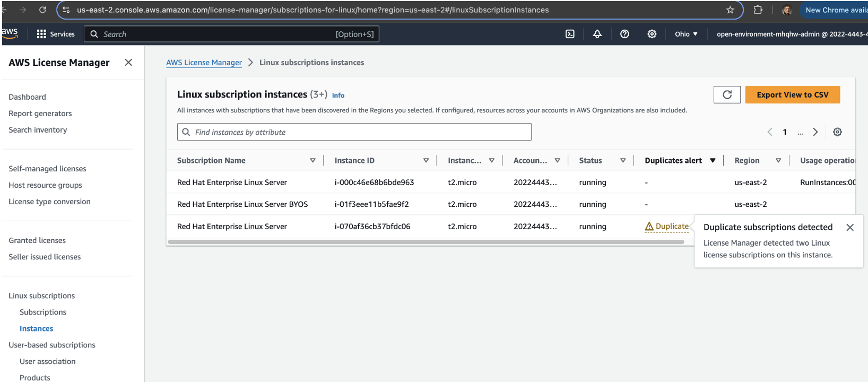Screen dimensions: 868x382
Task: Click the search magnifier in AWS search bar
Action: click(94, 34)
